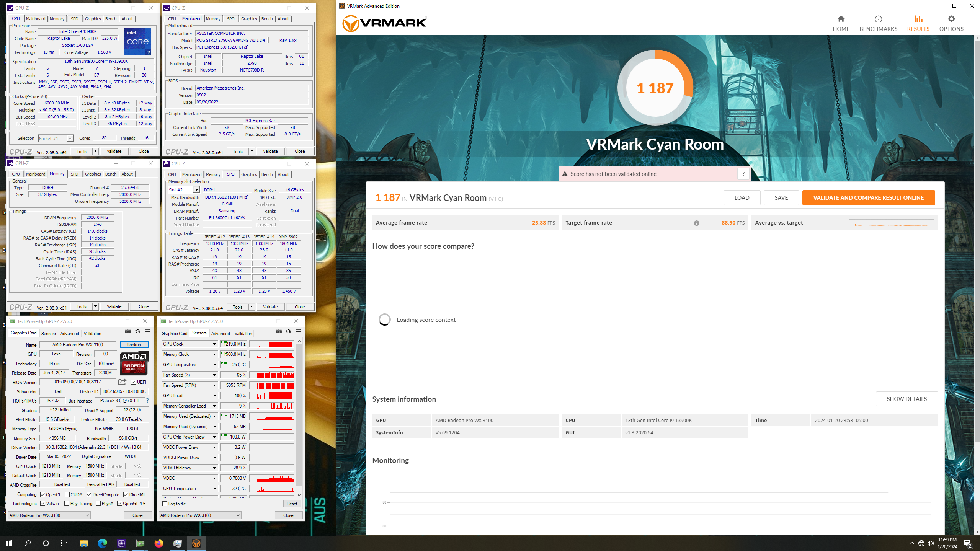Switch to Bench tab in CPU-Z CPU window
The height and width of the screenshot is (551, 980).
pyautogui.click(x=111, y=19)
